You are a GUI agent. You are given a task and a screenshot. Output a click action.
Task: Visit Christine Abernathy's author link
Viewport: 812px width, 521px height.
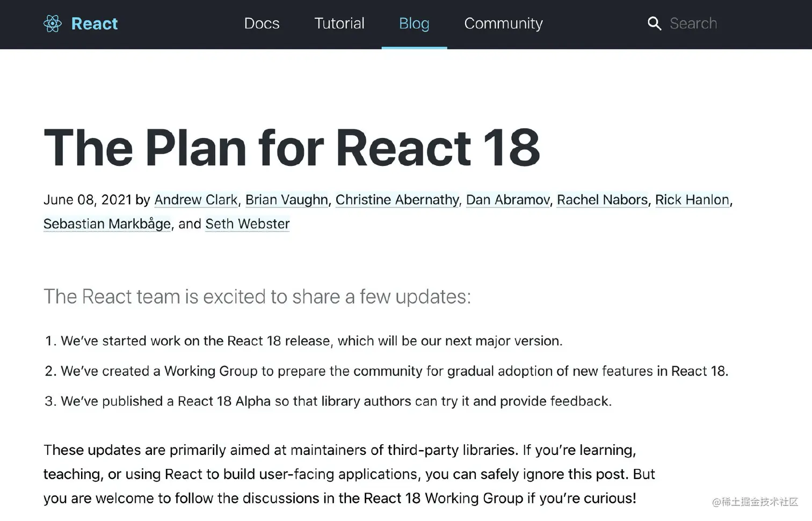point(397,200)
